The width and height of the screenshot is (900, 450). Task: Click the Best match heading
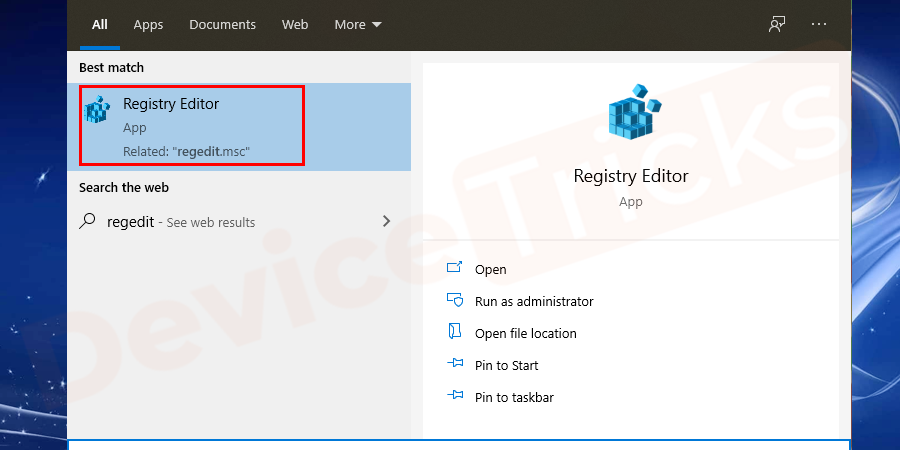(x=111, y=68)
